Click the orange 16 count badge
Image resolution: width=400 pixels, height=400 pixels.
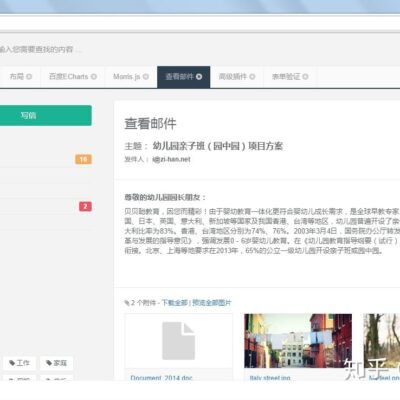coord(83,159)
